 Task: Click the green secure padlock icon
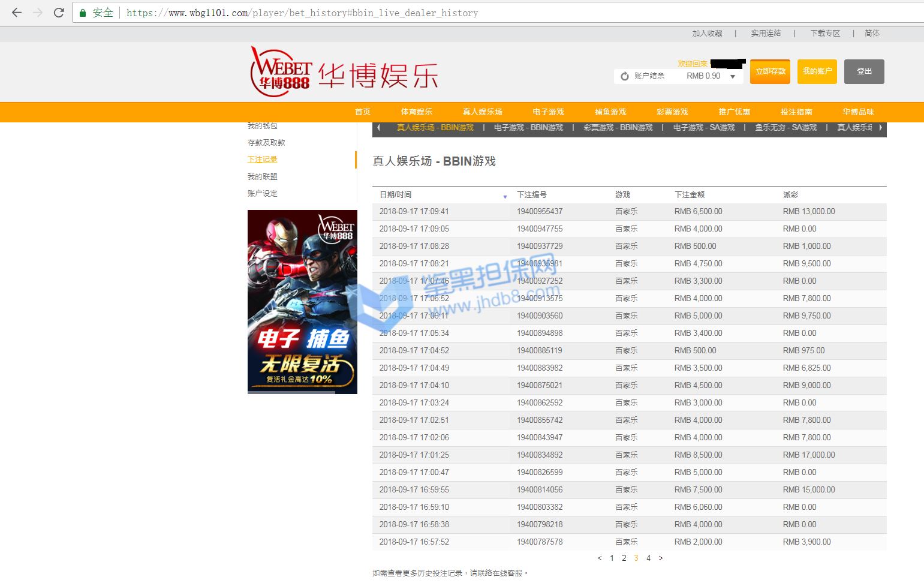point(83,13)
